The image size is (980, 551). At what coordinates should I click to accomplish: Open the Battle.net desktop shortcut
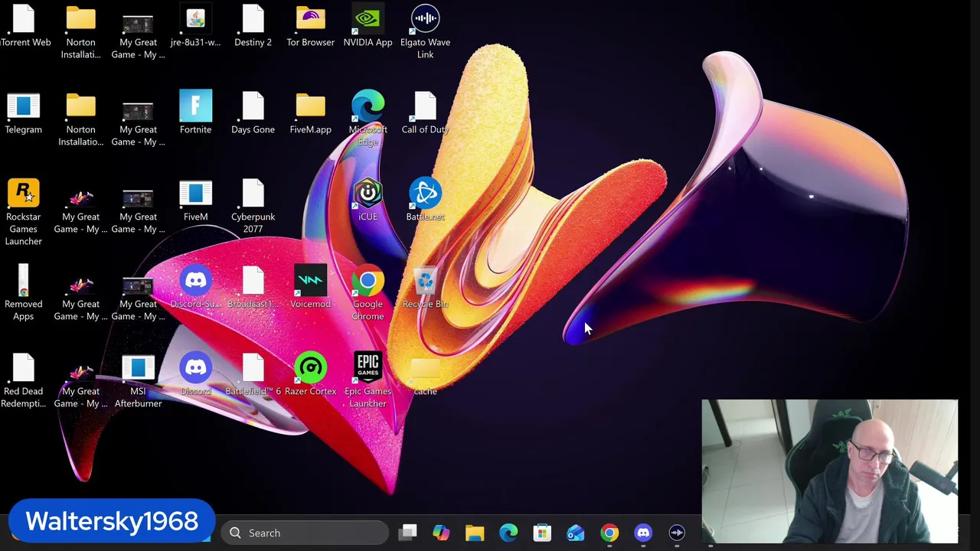pos(425,201)
